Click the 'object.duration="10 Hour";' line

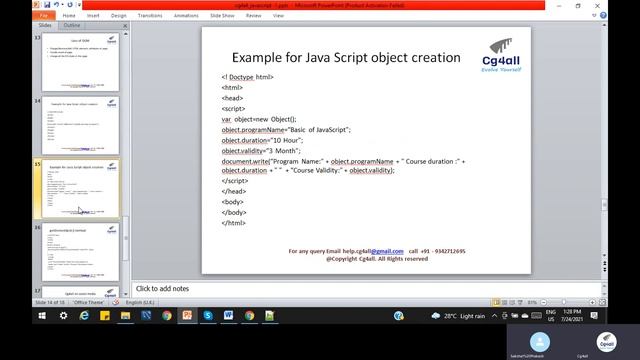pos(262,140)
